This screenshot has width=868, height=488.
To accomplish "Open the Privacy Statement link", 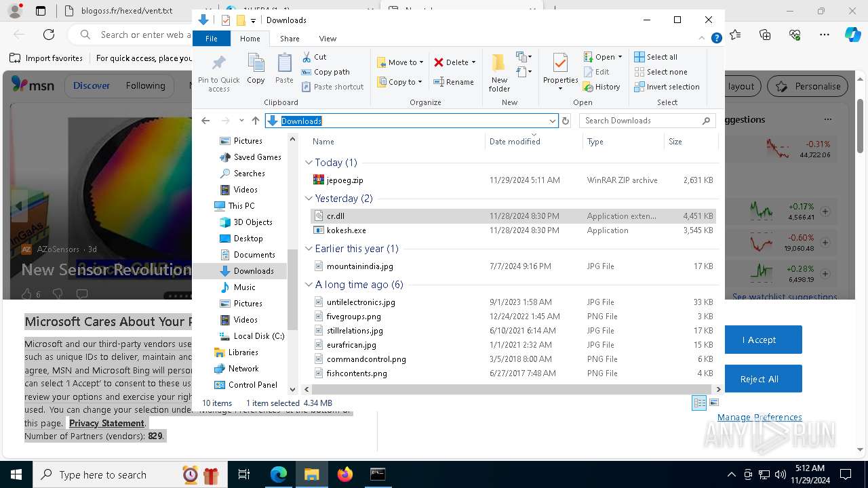I will point(106,423).
